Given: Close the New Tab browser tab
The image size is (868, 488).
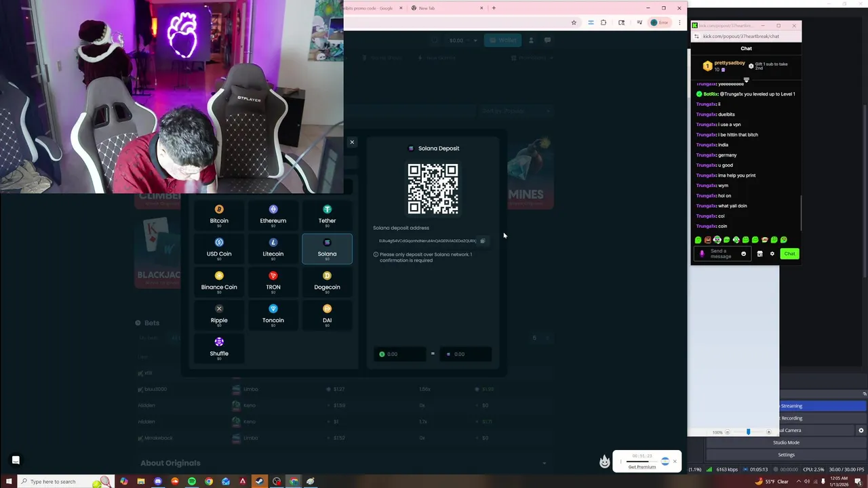Looking at the screenshot, I should click(x=481, y=8).
